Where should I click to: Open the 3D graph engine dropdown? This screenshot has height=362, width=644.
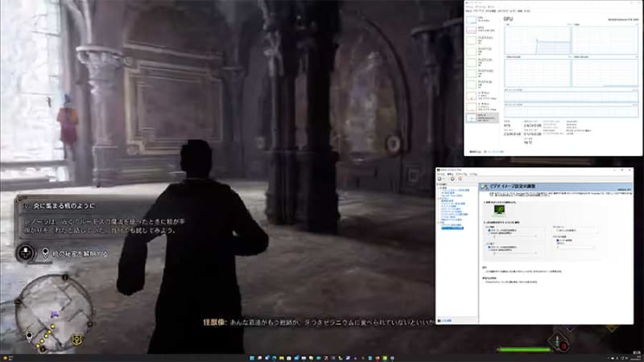[508, 24]
